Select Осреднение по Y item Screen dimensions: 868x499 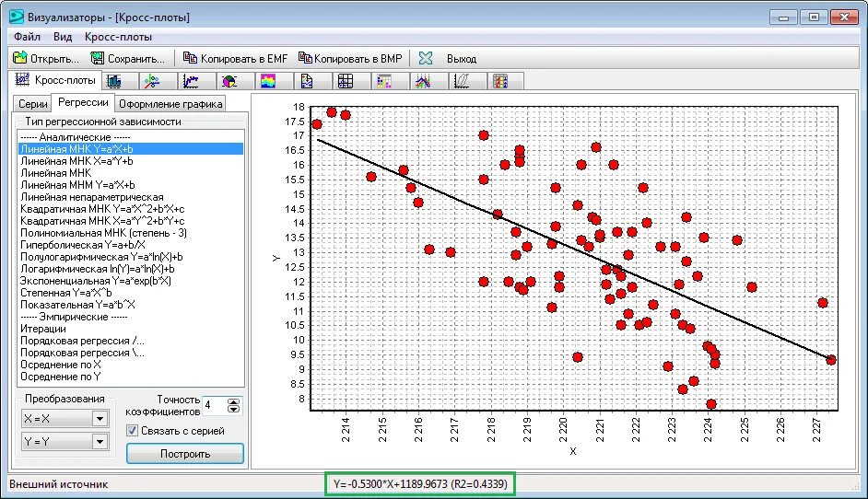coord(131,377)
